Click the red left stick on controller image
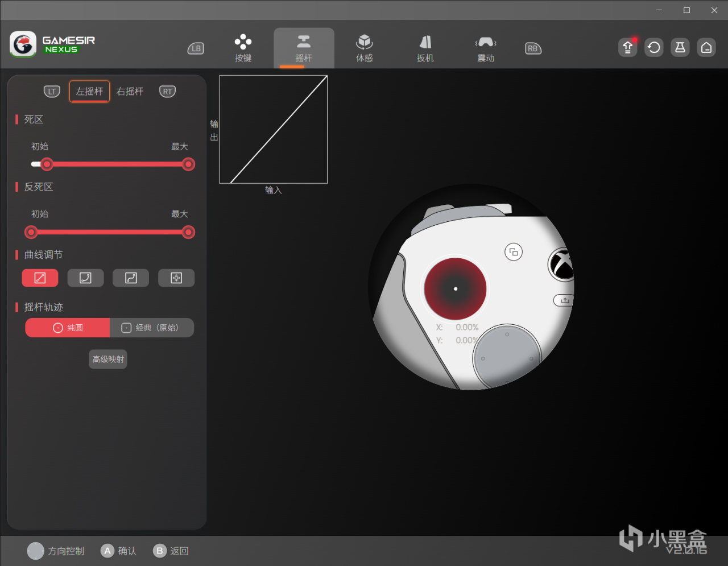The image size is (728, 566). coord(456,288)
